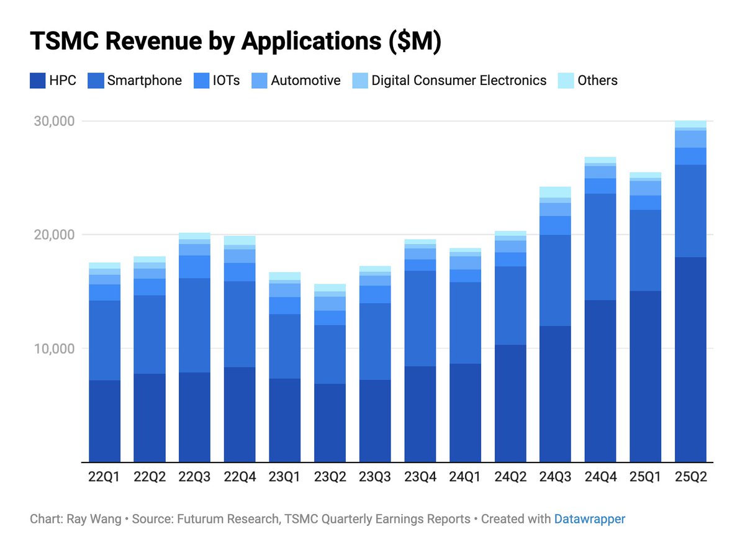745x560 pixels.
Task: Click the 22Q2 x-axis label
Action: [150, 477]
